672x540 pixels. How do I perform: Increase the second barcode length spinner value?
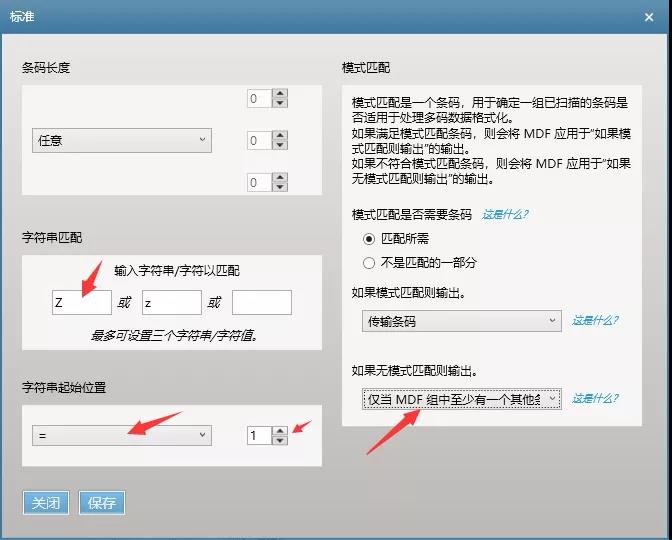280,136
